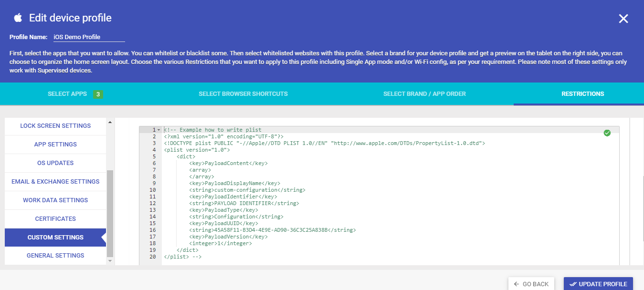Click sidebar scrollbar down arrow

(x=110, y=261)
